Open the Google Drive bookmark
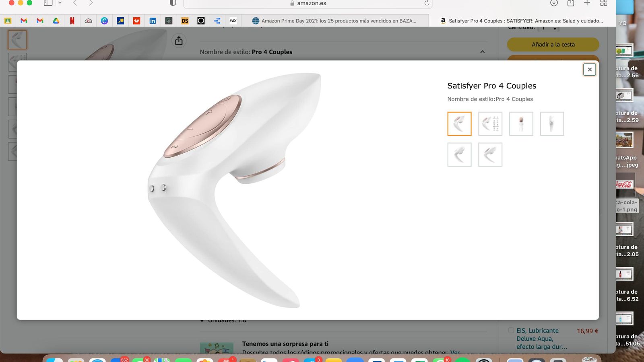Image resolution: width=644 pixels, height=362 pixels. point(56,21)
